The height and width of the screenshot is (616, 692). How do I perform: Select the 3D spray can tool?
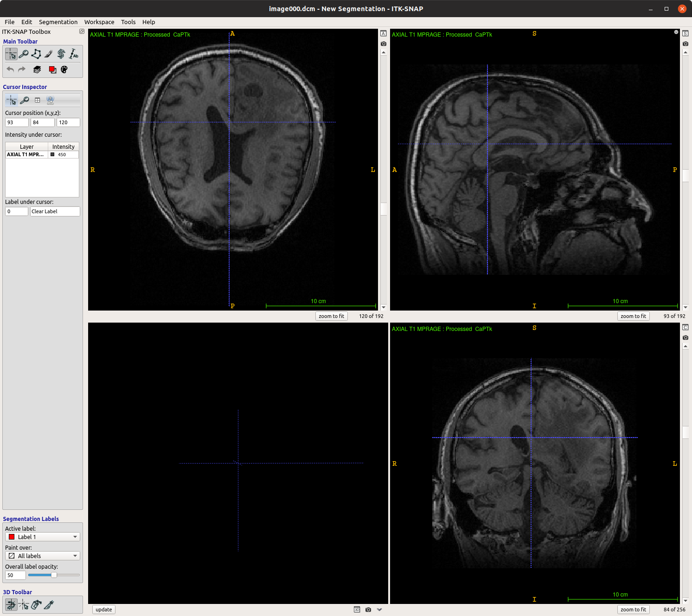(x=36, y=604)
